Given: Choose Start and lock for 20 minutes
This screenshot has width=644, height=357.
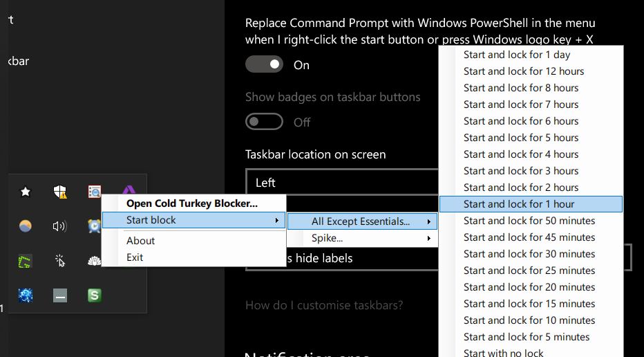Looking at the screenshot, I should [x=531, y=287].
